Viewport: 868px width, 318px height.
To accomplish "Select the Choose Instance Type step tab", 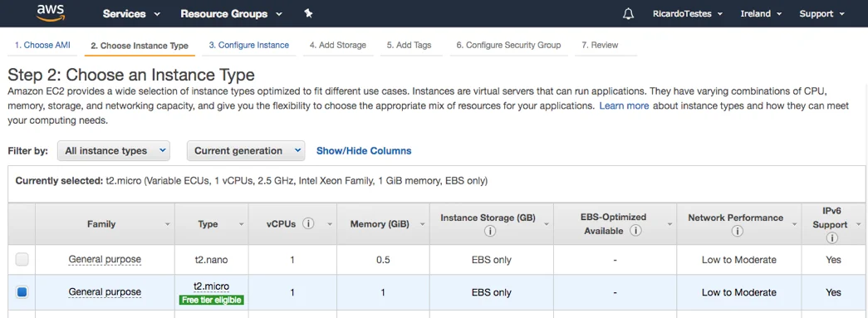I will point(140,46).
